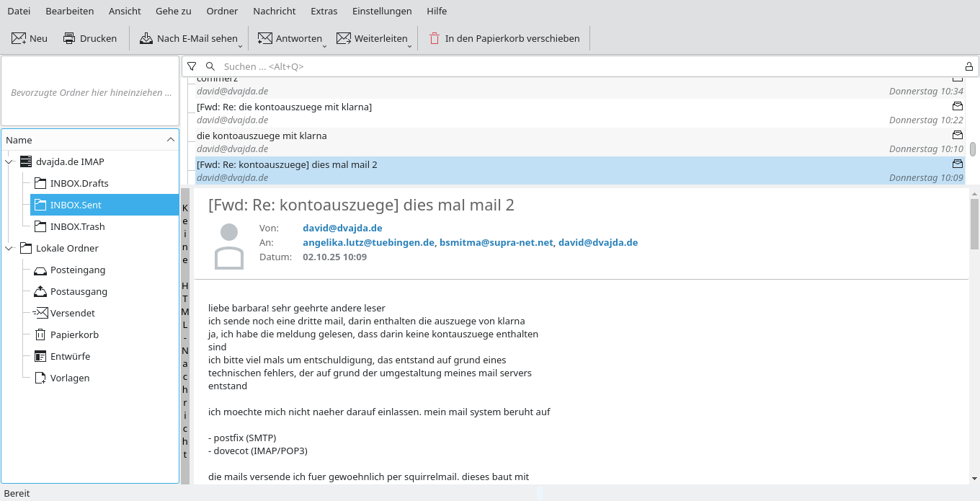Collapse the dvajda.de IMAP tree node

tap(9, 161)
